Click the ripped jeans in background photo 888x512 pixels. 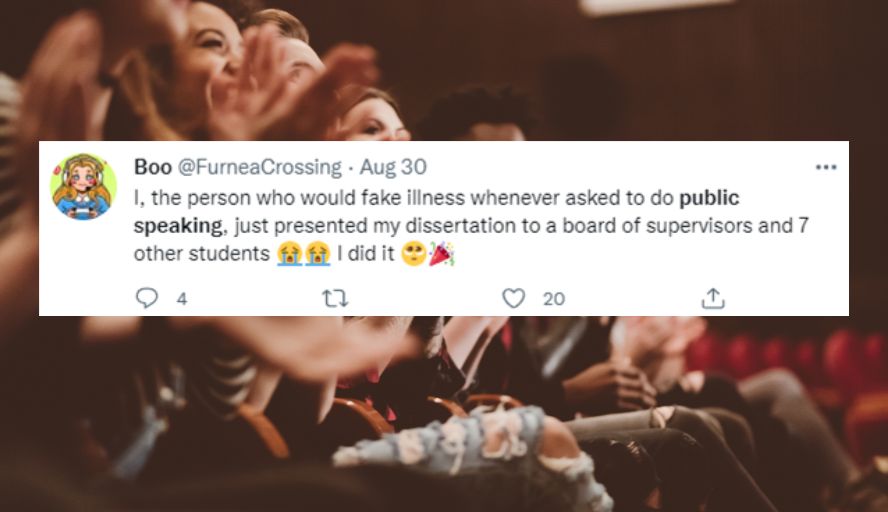470,445
